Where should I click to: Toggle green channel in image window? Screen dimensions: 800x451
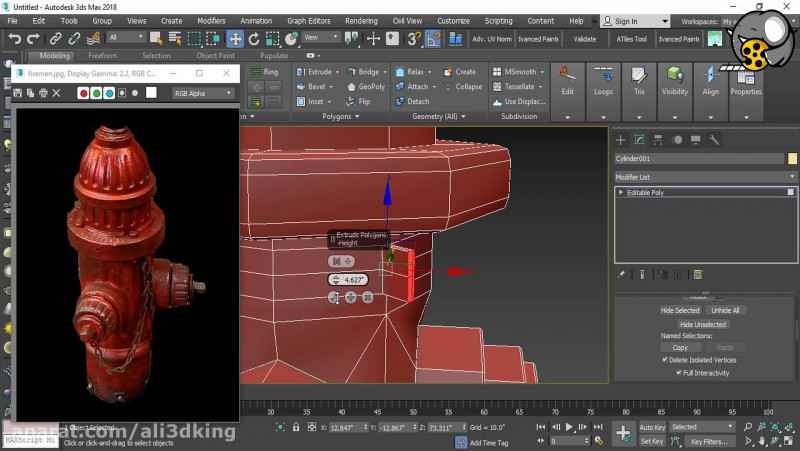[96, 93]
